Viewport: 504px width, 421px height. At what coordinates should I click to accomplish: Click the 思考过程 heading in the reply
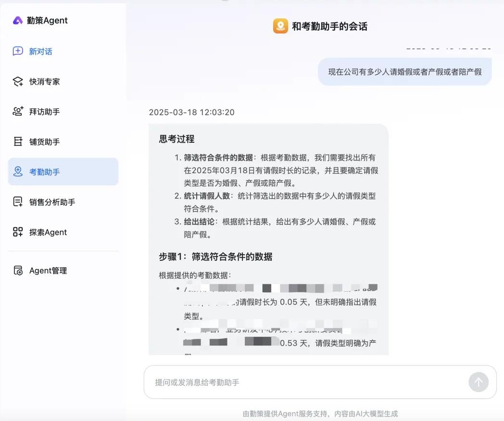176,139
